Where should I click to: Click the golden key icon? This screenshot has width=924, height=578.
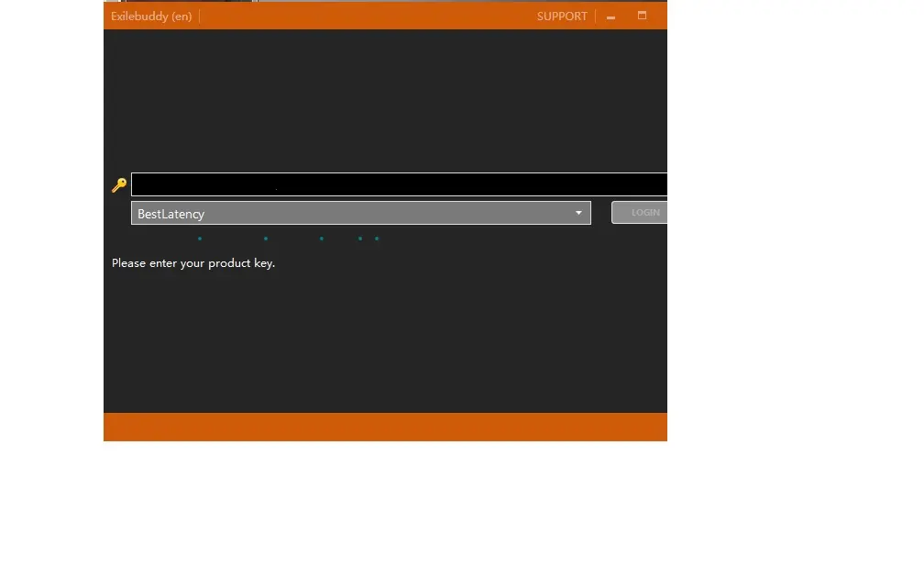(119, 185)
